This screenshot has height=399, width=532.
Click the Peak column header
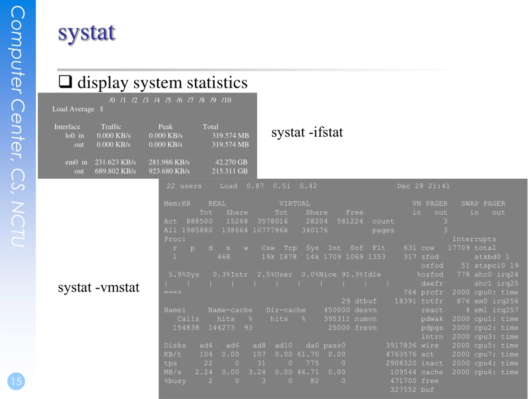[165, 127]
